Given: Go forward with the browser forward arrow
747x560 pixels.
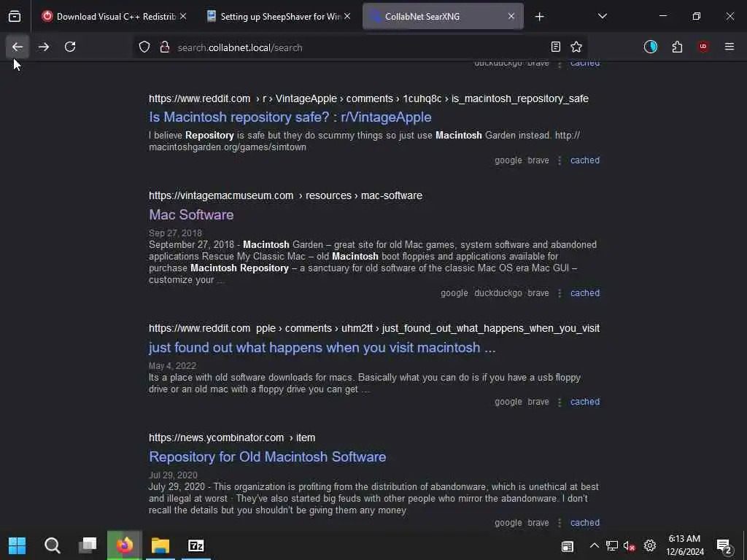Looking at the screenshot, I should coord(44,47).
